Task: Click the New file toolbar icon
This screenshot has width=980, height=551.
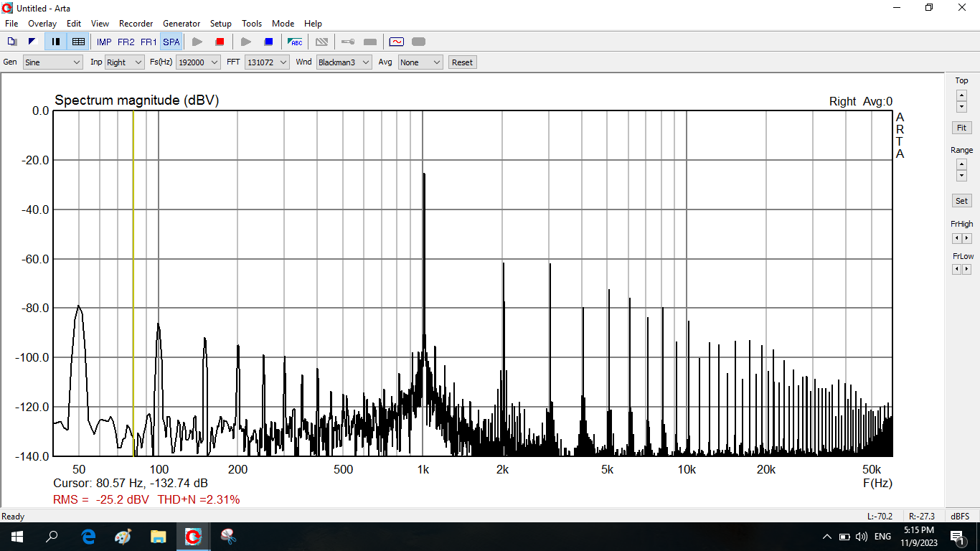Action: tap(12, 42)
